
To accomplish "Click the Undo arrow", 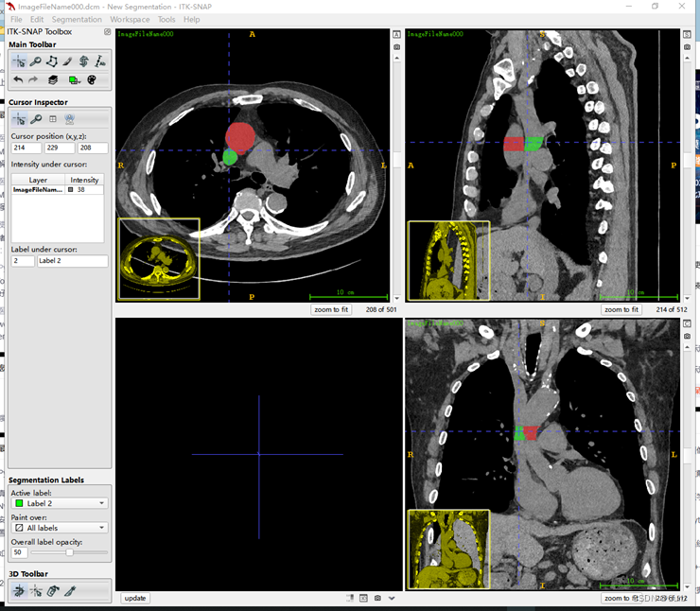I will pos(18,79).
